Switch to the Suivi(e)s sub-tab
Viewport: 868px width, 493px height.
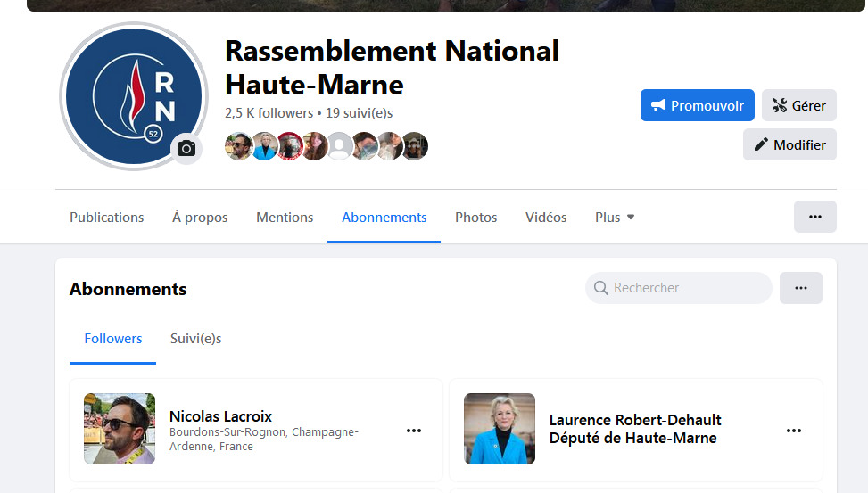[x=196, y=339]
